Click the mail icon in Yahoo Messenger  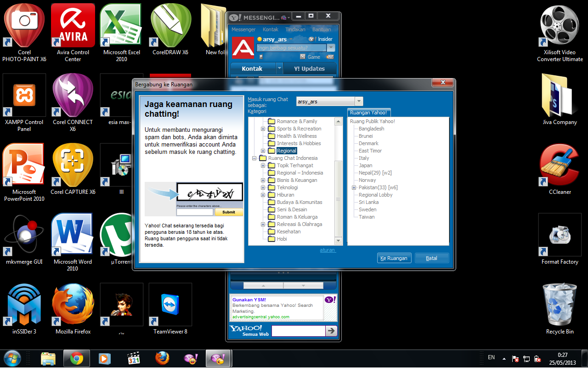pyautogui.click(x=330, y=57)
